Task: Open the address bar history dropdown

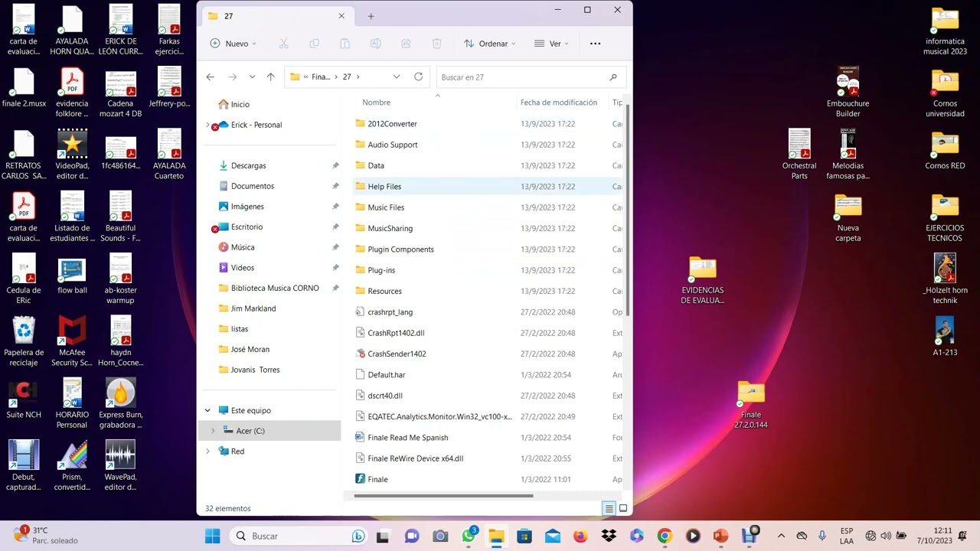Action: [396, 77]
